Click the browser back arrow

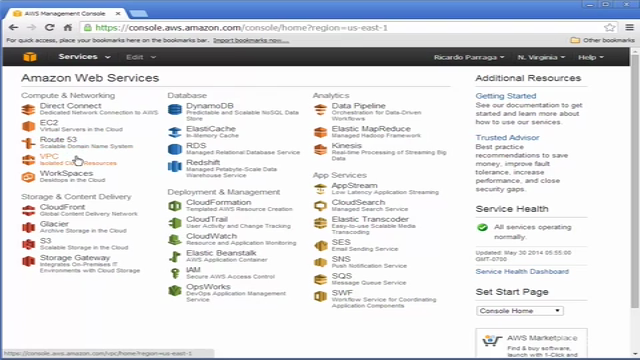pyautogui.click(x=13, y=27)
